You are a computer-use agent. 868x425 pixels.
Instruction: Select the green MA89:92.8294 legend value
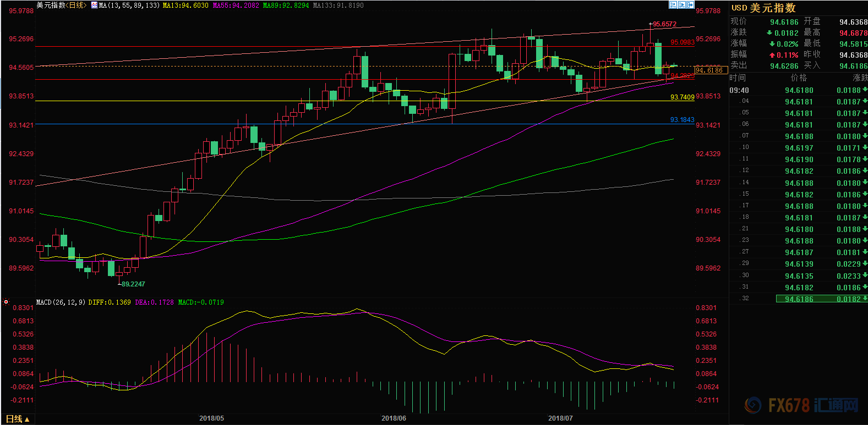(286, 5)
